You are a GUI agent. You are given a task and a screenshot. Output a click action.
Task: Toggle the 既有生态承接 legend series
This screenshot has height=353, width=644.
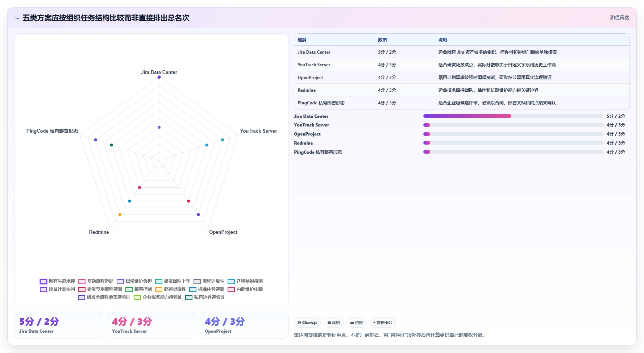[57, 281]
